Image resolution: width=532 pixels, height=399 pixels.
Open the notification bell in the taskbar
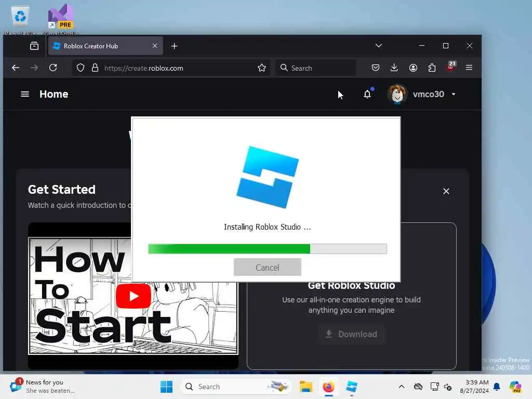point(497,387)
